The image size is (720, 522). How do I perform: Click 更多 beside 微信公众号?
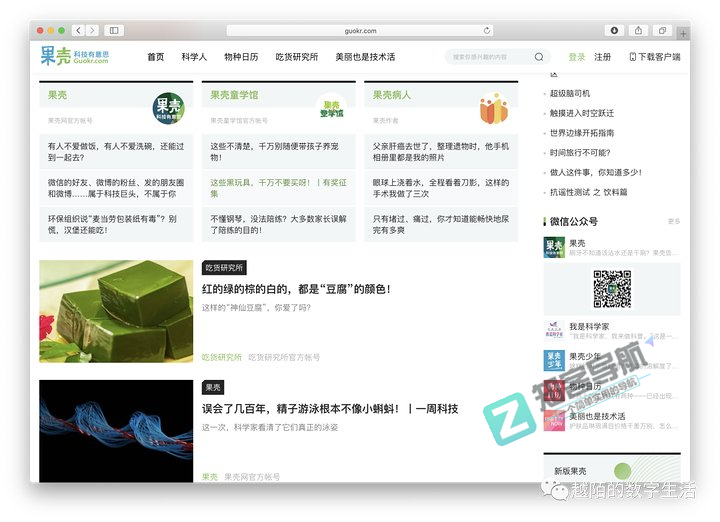674,221
